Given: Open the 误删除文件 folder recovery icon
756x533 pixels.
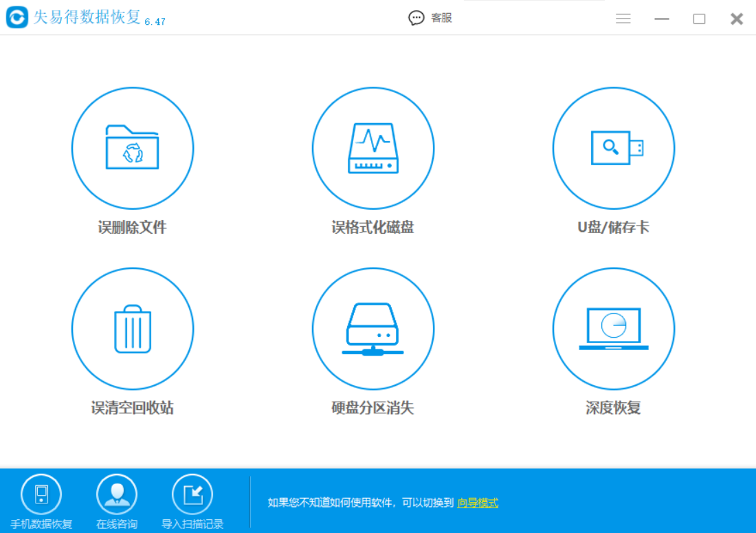Looking at the screenshot, I should [x=133, y=148].
